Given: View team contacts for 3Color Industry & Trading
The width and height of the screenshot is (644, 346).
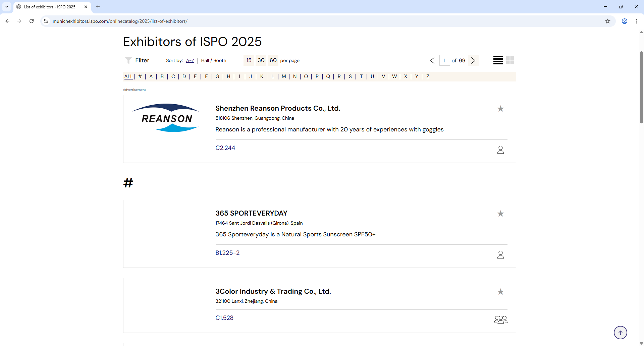Looking at the screenshot, I should click(500, 319).
